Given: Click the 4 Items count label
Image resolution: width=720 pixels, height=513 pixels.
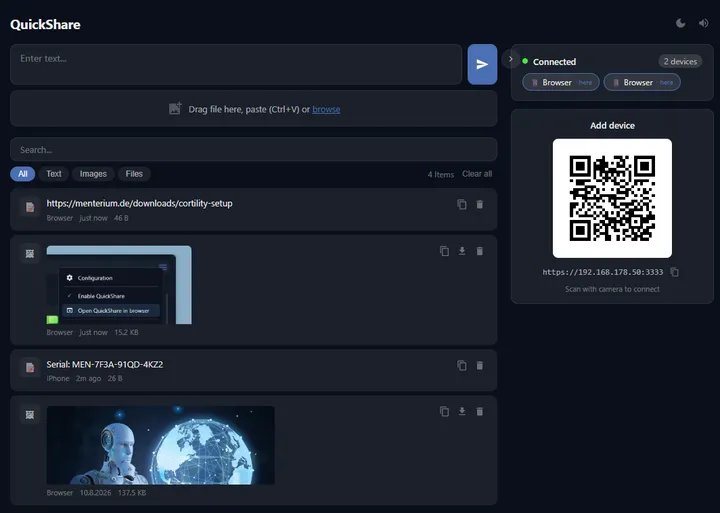Looking at the screenshot, I should [440, 174].
